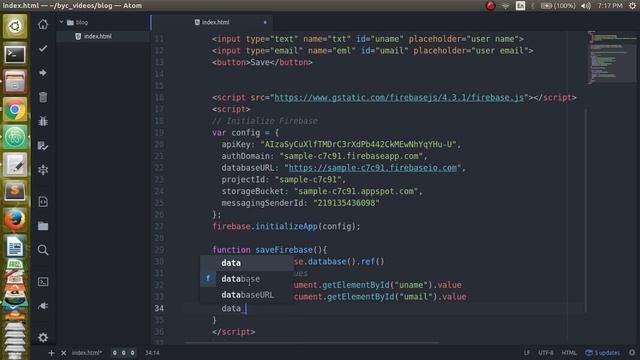Click the code file icon in the tool bar
Viewport: 640px width, 360px height.
pos(43,201)
